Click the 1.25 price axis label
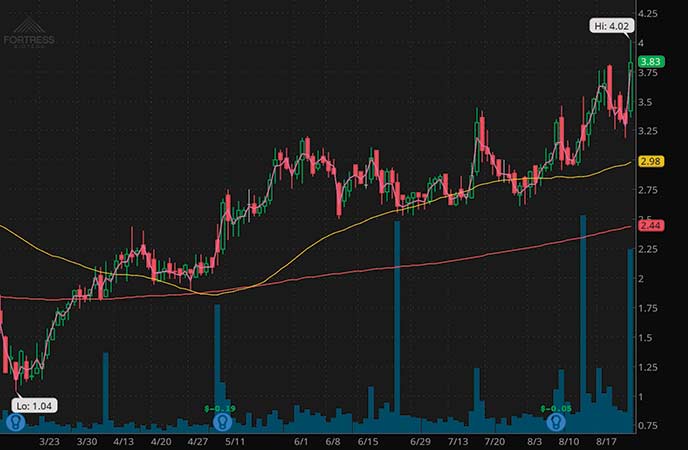 (648, 367)
